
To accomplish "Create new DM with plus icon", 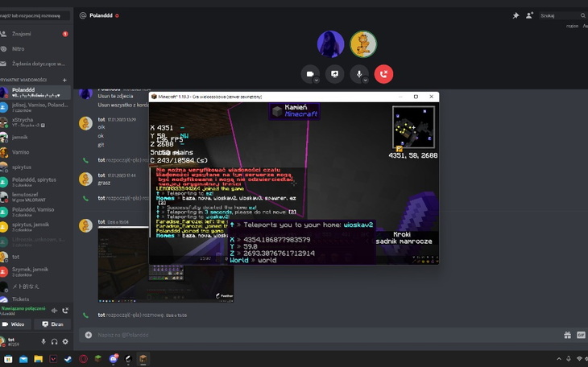I will tap(65, 80).
